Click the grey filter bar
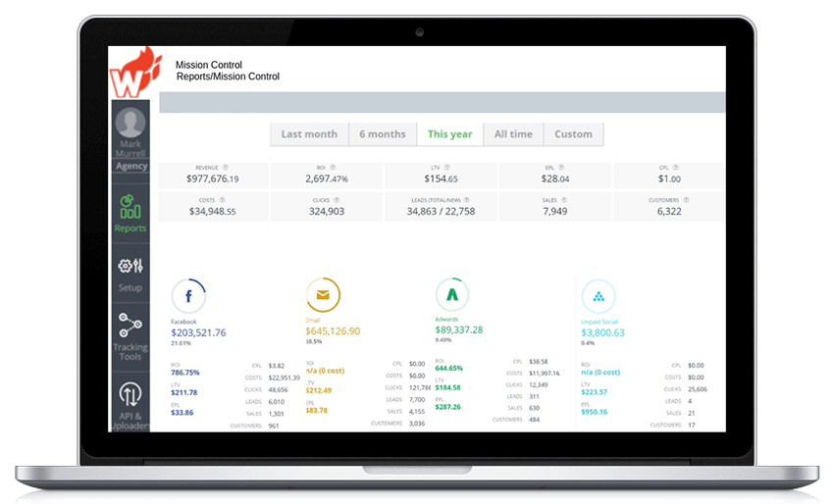The width and height of the screenshot is (834, 504). (442, 102)
